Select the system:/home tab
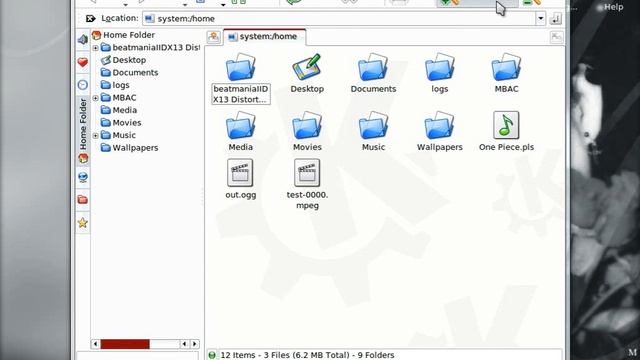 click(264, 37)
